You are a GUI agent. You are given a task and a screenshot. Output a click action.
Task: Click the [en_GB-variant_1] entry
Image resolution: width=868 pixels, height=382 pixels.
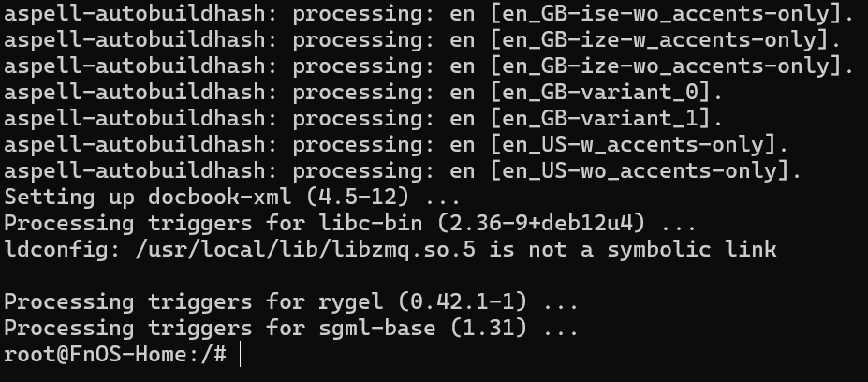(x=605, y=119)
